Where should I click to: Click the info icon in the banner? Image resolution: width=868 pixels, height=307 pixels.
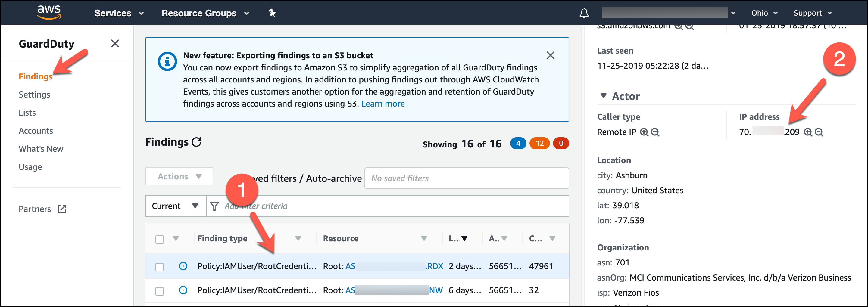(x=167, y=61)
